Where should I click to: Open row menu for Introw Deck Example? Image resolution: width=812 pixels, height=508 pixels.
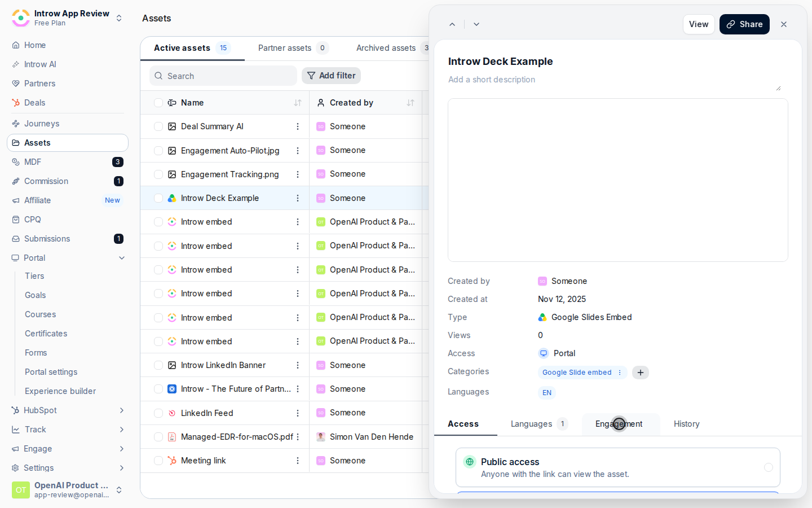coord(298,198)
